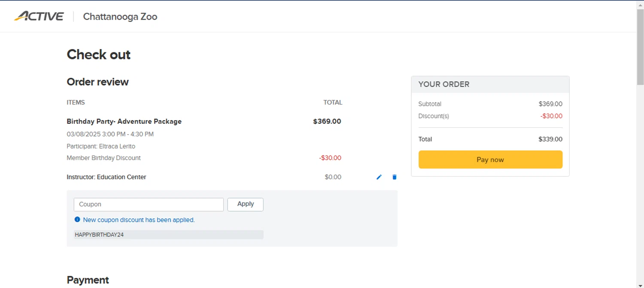This screenshot has width=644, height=288.
Task: Click the ITEMS column header
Action: [76, 102]
